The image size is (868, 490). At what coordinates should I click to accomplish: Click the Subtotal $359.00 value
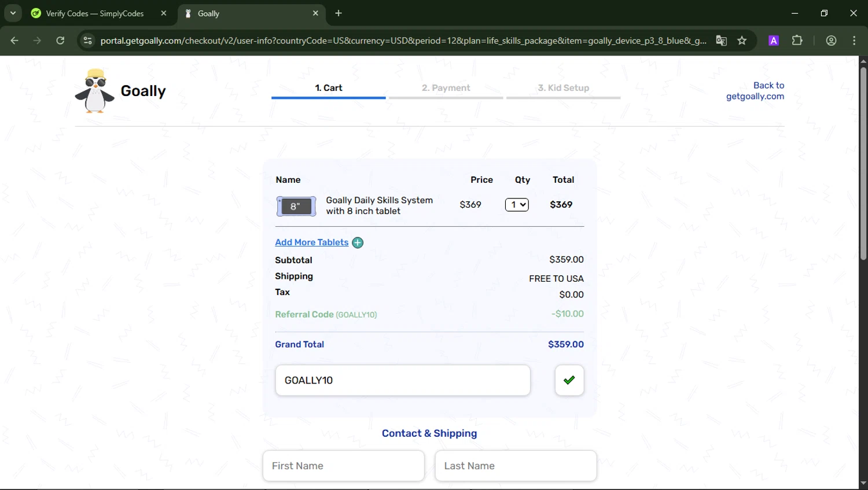coord(567,260)
